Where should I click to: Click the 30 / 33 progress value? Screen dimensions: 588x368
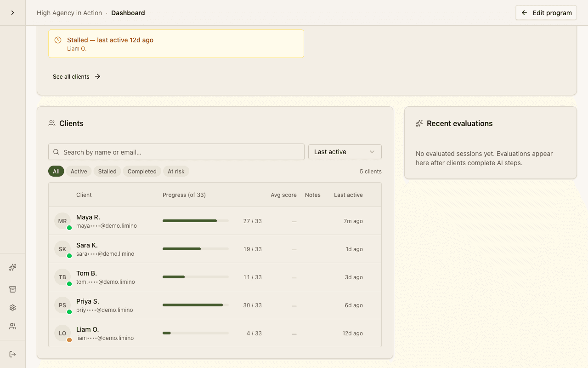click(x=252, y=305)
